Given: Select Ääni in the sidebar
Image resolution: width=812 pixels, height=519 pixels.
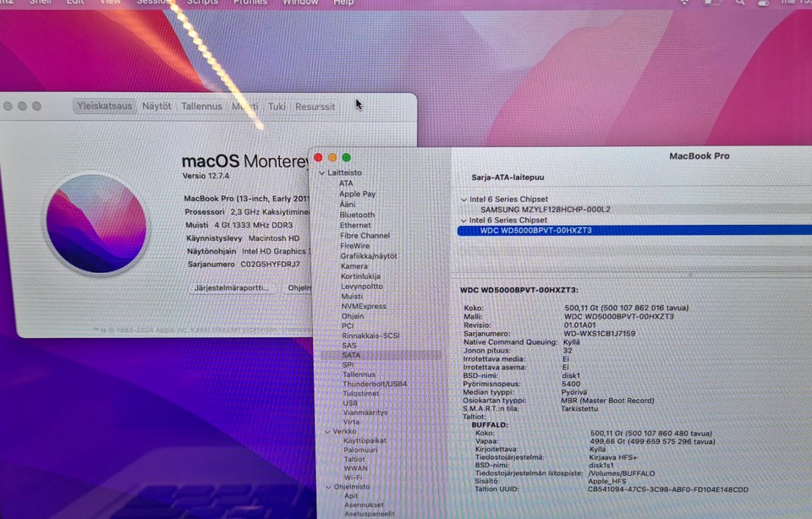Looking at the screenshot, I should pos(348,205).
